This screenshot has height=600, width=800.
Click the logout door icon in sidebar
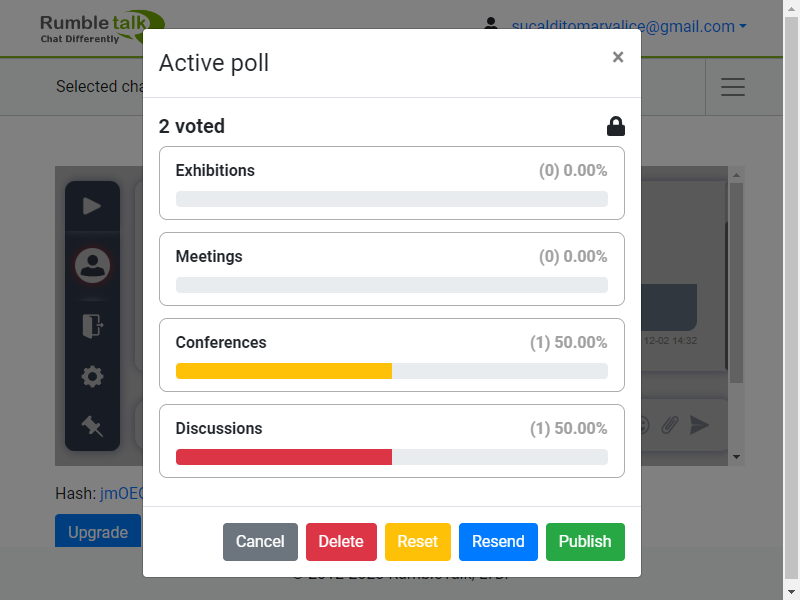tap(92, 325)
